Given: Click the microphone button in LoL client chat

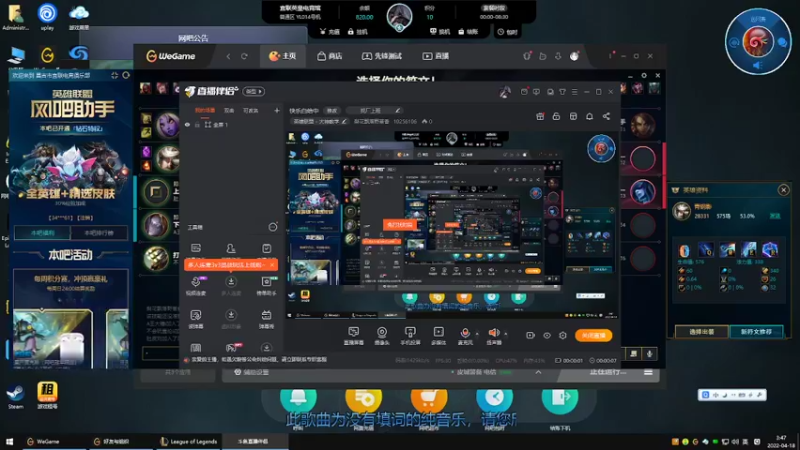Looking at the screenshot, I should pos(649,354).
